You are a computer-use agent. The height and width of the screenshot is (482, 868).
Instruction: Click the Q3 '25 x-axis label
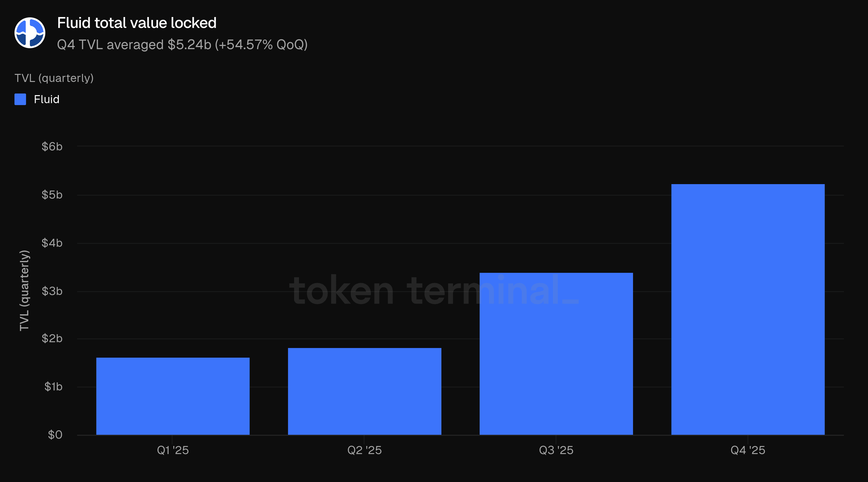point(556,450)
